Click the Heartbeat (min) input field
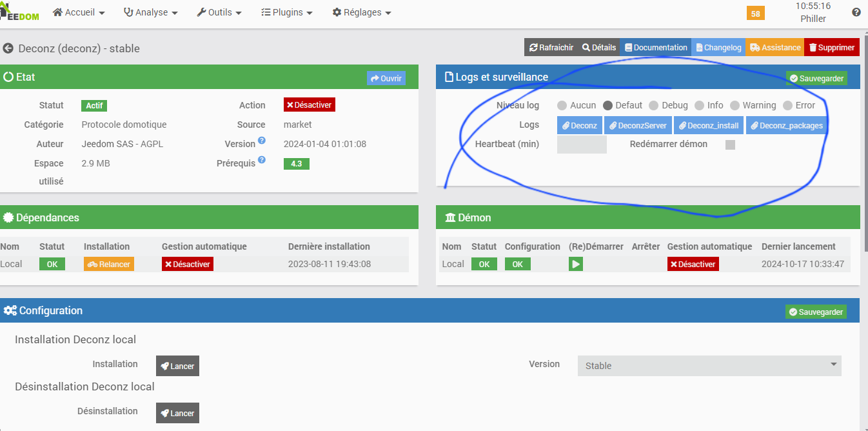 coord(582,145)
